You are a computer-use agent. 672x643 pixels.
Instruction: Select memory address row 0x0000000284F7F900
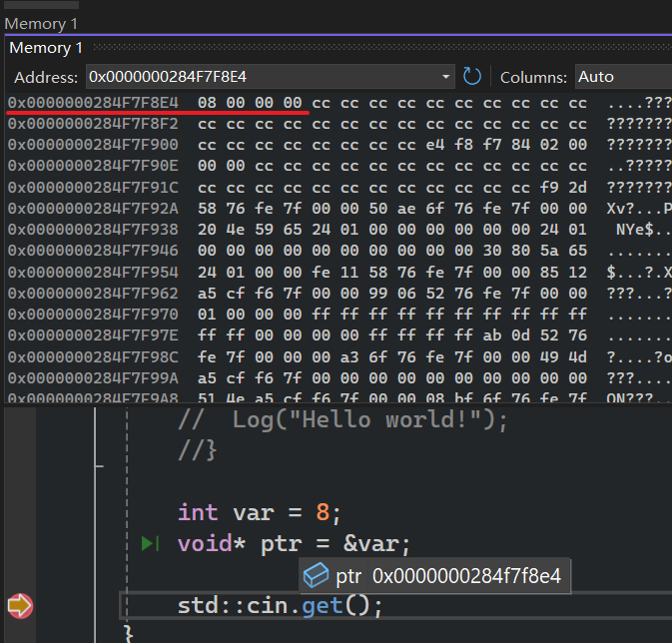click(x=93, y=145)
